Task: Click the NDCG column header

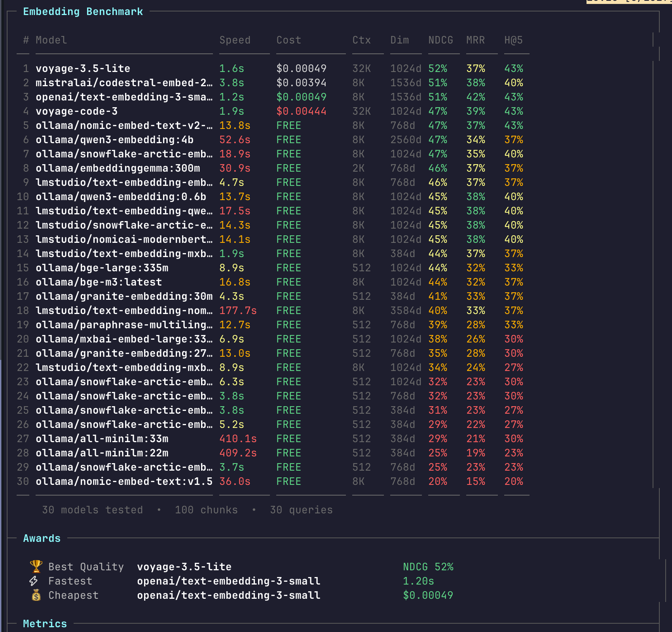Action: (441, 40)
